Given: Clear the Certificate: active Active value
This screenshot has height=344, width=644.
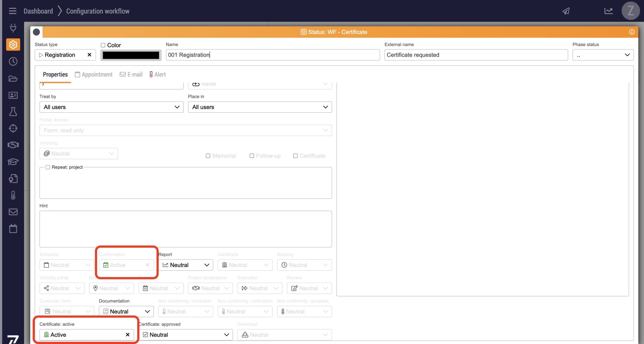Looking at the screenshot, I should tap(128, 334).
